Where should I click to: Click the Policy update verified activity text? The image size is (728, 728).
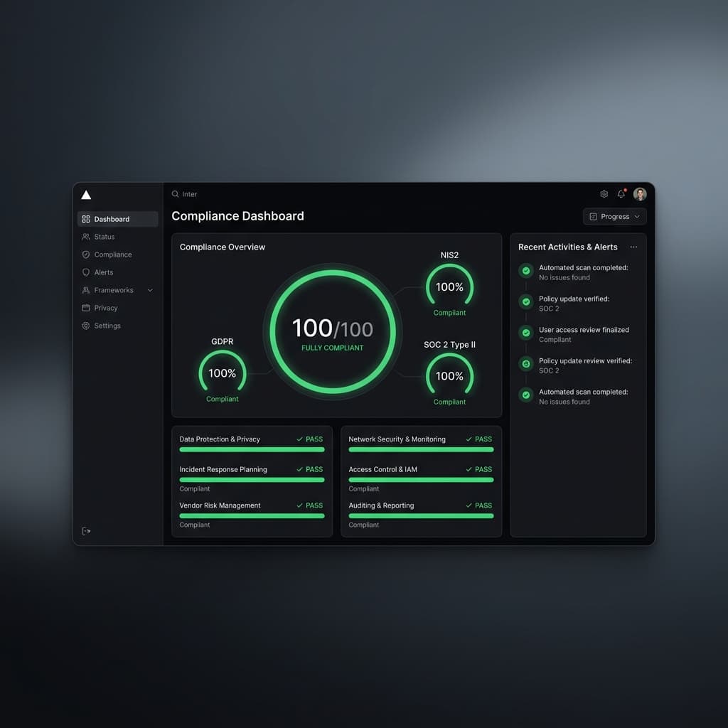tap(574, 299)
